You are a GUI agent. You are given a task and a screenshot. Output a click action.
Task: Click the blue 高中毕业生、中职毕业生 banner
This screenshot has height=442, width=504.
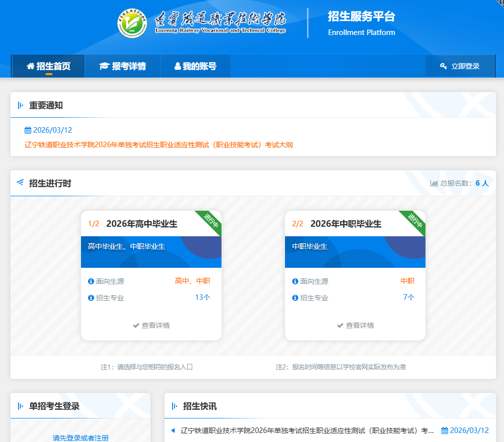[x=151, y=252]
